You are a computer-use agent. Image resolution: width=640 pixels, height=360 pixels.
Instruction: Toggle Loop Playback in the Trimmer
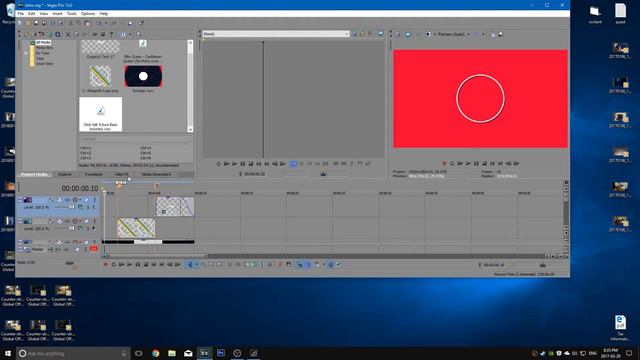click(x=218, y=164)
